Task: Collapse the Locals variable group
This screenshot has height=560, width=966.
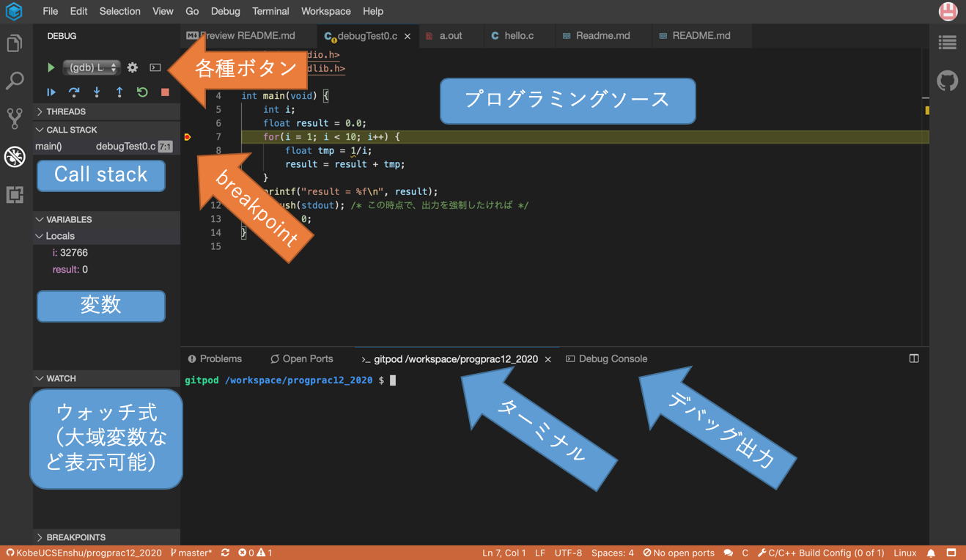Action: 107,236
